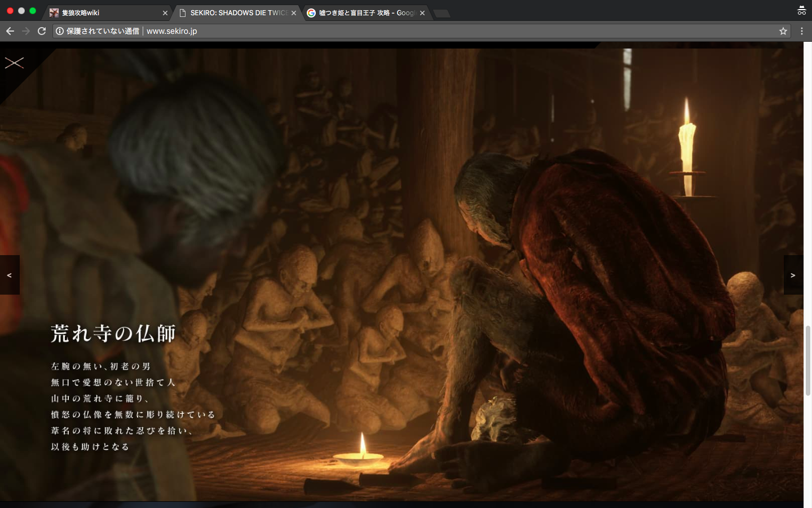
Task: Click the text line 山中の荒れ寺に籠り、
Action: point(100,398)
